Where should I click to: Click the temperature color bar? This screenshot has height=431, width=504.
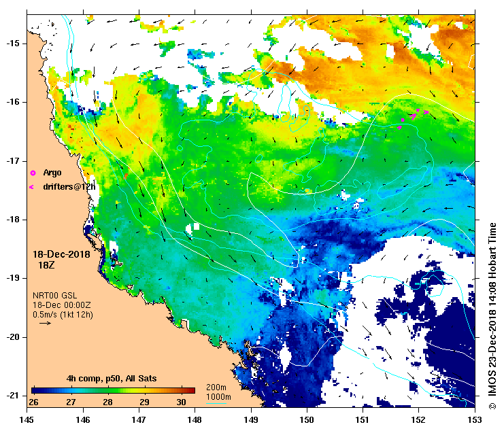point(113,390)
